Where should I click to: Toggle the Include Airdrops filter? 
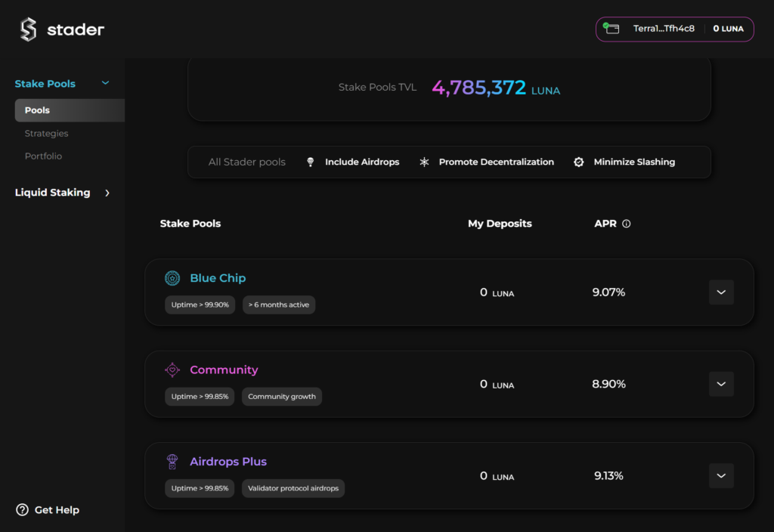[361, 162]
